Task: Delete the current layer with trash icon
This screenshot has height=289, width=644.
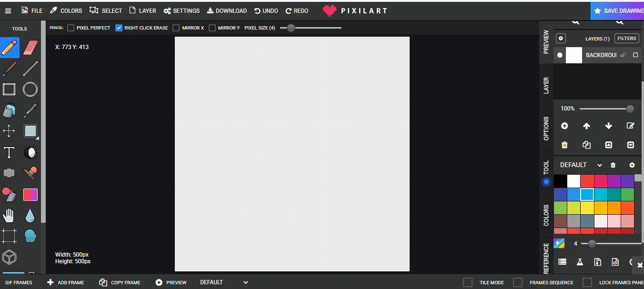Action: [564, 145]
